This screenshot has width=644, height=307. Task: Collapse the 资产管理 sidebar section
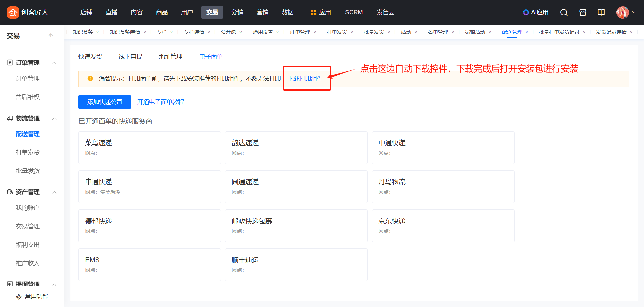point(54,192)
